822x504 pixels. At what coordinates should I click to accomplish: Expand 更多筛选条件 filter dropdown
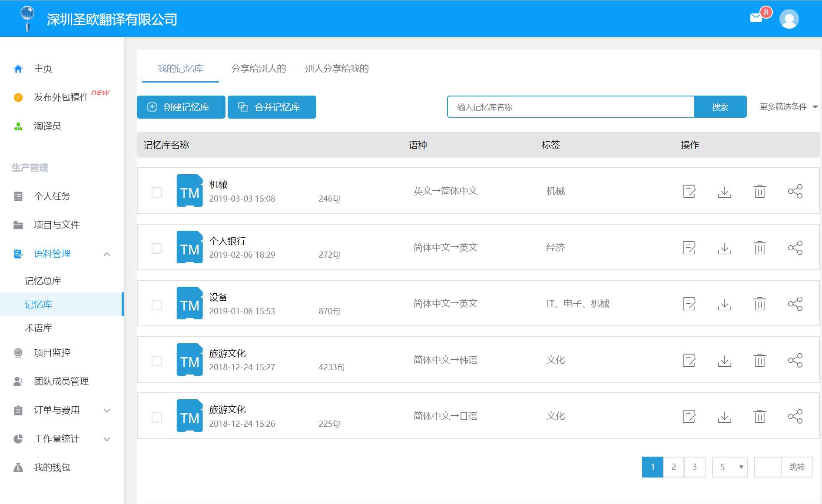788,107
